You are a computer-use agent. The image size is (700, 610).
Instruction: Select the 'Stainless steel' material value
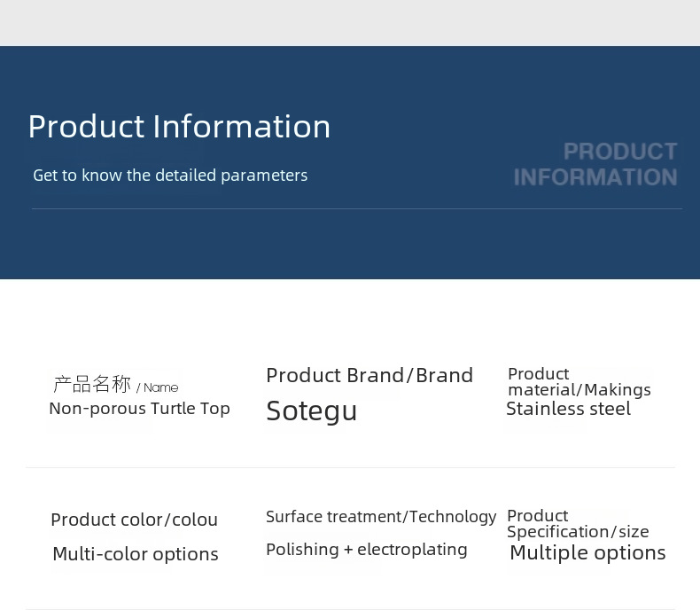pos(568,409)
